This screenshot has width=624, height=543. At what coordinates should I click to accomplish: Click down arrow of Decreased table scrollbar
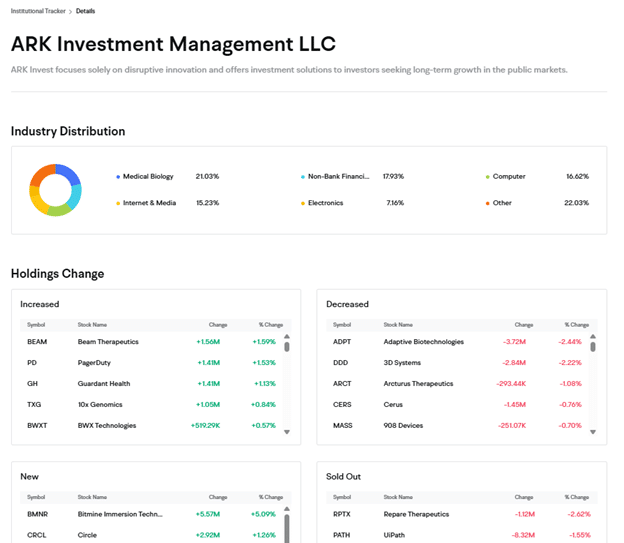[x=593, y=432]
